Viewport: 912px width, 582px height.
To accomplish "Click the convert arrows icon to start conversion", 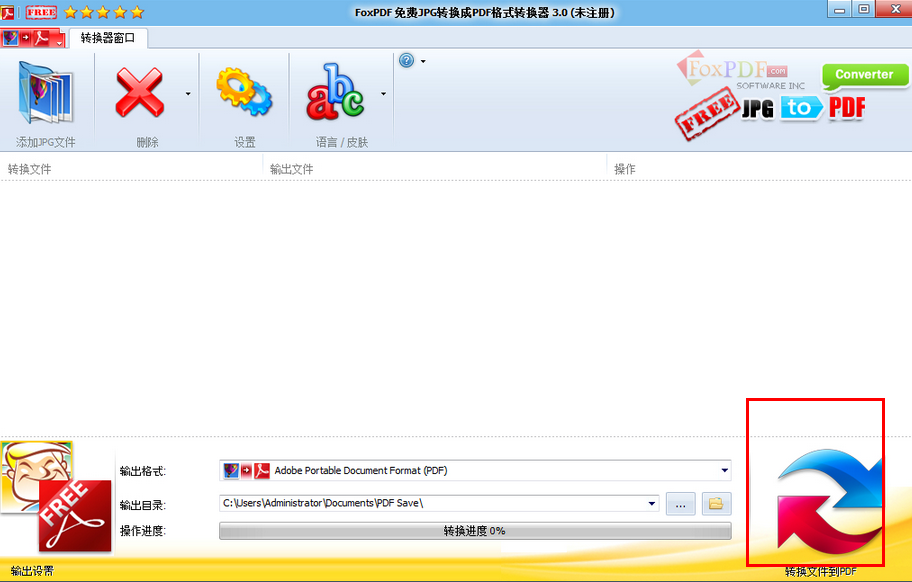I will click(829, 500).
